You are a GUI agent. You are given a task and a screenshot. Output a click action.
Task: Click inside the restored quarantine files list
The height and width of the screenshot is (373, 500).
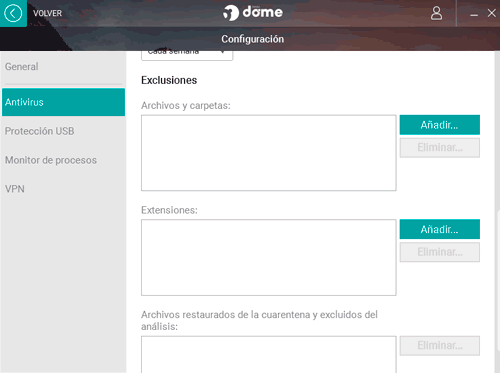click(x=269, y=355)
